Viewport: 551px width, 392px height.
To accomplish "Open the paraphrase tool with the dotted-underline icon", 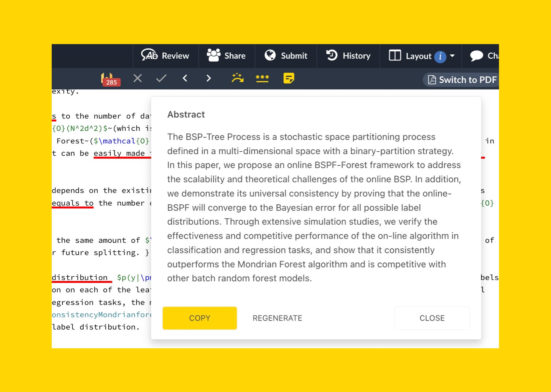I will (x=262, y=78).
